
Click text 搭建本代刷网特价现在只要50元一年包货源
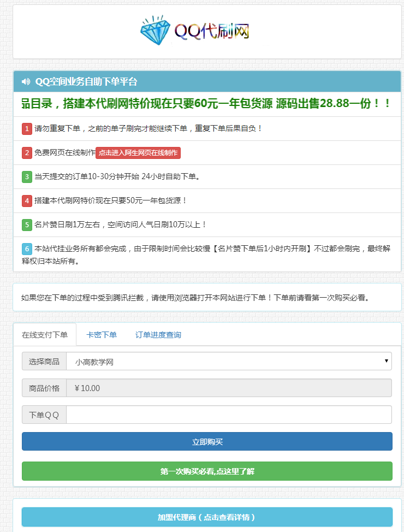coord(110,200)
